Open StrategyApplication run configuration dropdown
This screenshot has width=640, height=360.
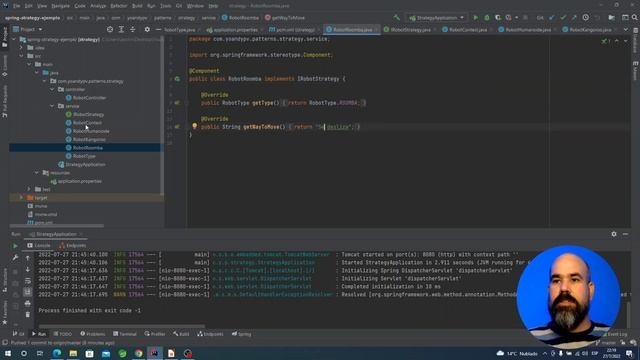436,18
